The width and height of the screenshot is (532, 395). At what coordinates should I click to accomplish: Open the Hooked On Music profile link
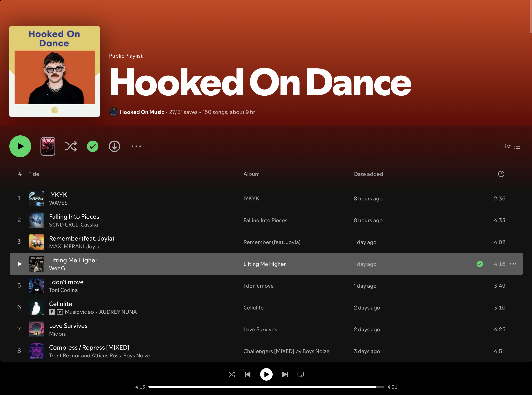tap(142, 112)
